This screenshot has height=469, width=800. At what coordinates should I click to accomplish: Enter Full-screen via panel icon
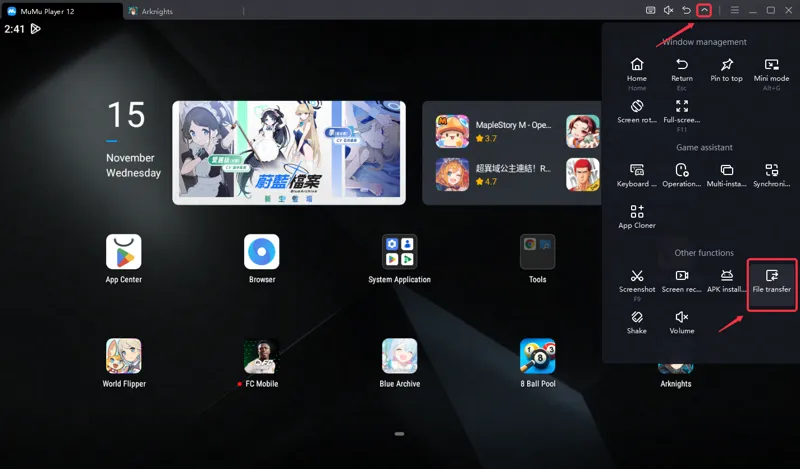point(682,106)
